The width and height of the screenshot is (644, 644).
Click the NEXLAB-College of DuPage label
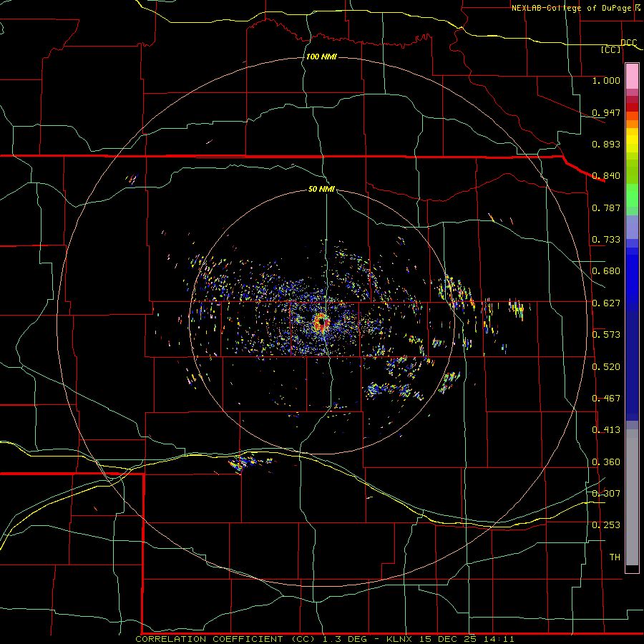click(x=571, y=8)
